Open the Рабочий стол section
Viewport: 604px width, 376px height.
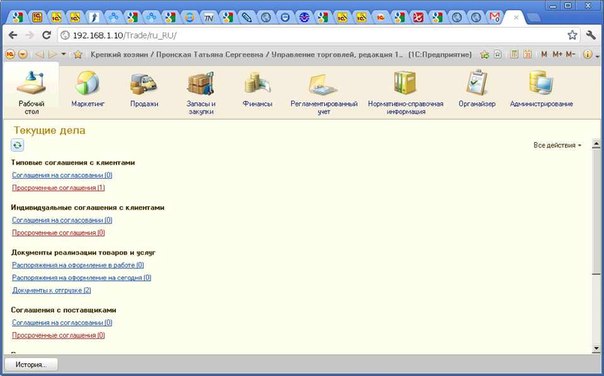click(31, 91)
